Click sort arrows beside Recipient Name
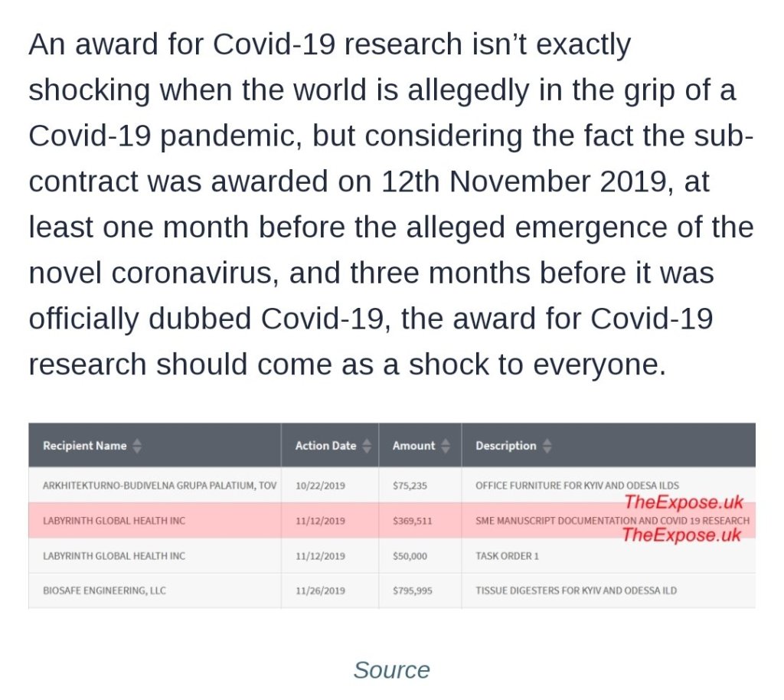This screenshot has height=700, width=784. [x=137, y=446]
